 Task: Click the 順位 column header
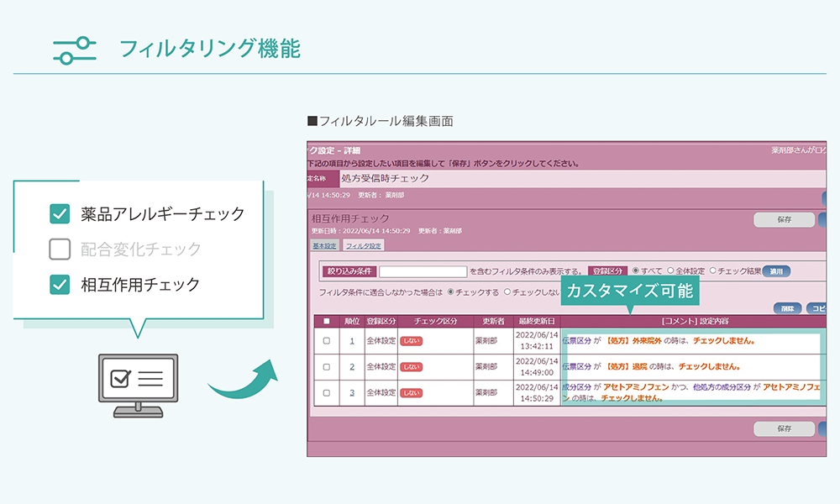click(x=352, y=322)
